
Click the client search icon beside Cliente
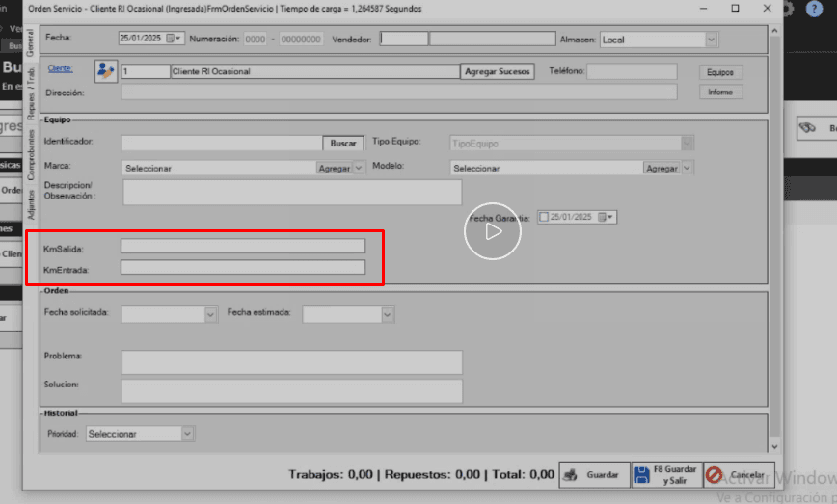tap(105, 71)
